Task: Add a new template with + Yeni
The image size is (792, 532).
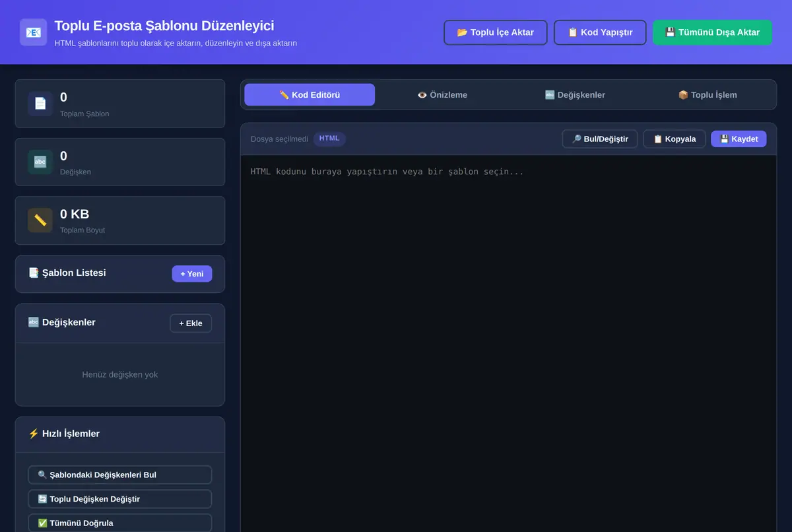Action: pyautogui.click(x=192, y=273)
